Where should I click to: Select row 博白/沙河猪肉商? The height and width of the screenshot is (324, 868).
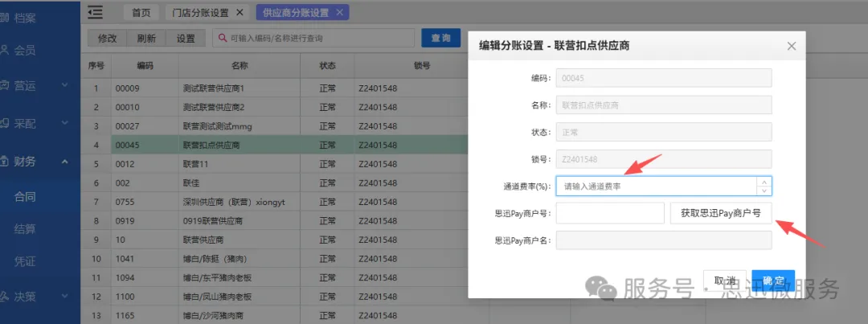(x=213, y=316)
